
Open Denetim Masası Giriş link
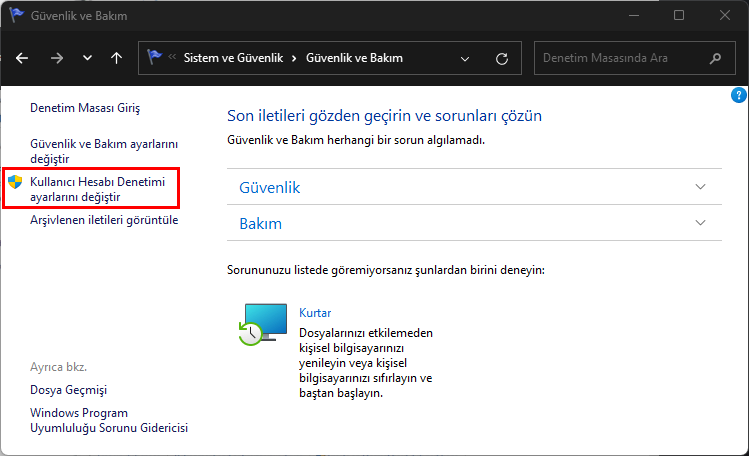coord(85,108)
